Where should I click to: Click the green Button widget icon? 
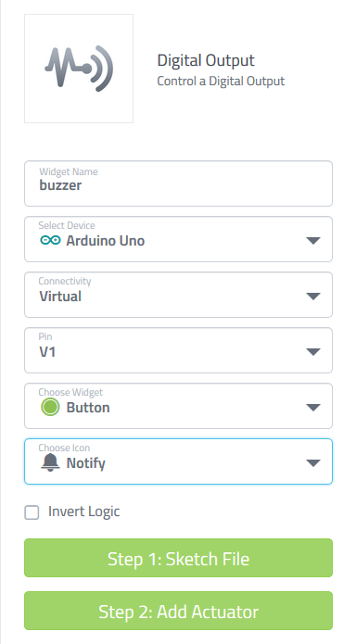(x=50, y=407)
